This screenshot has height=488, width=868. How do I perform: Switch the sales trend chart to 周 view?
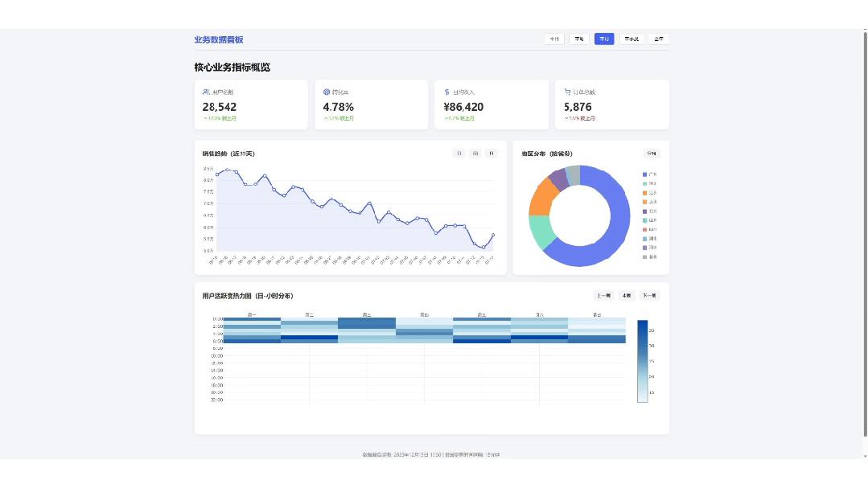click(475, 154)
